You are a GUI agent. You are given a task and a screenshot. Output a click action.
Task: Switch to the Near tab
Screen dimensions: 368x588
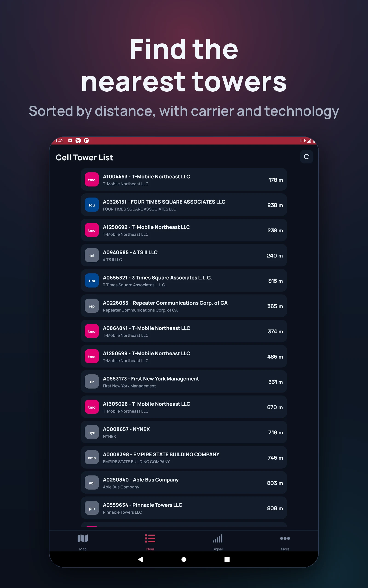(150, 542)
